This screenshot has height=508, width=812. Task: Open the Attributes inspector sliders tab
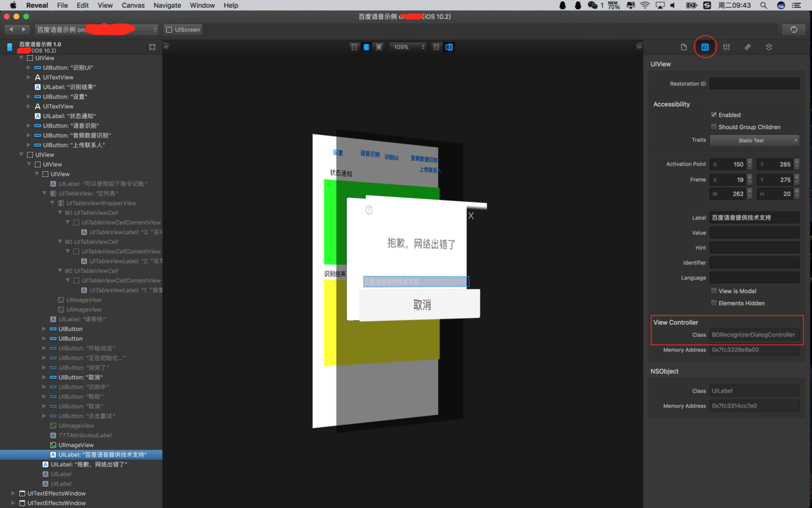coord(726,47)
